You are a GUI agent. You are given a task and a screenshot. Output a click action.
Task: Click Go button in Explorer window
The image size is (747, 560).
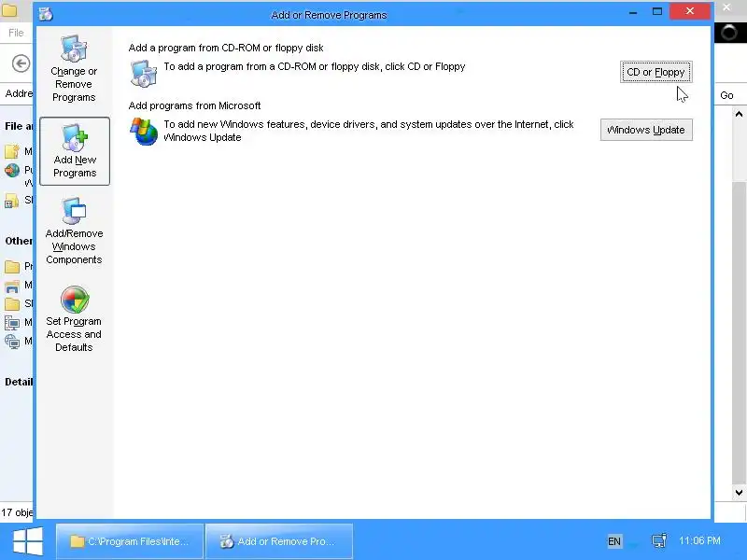[x=726, y=95]
